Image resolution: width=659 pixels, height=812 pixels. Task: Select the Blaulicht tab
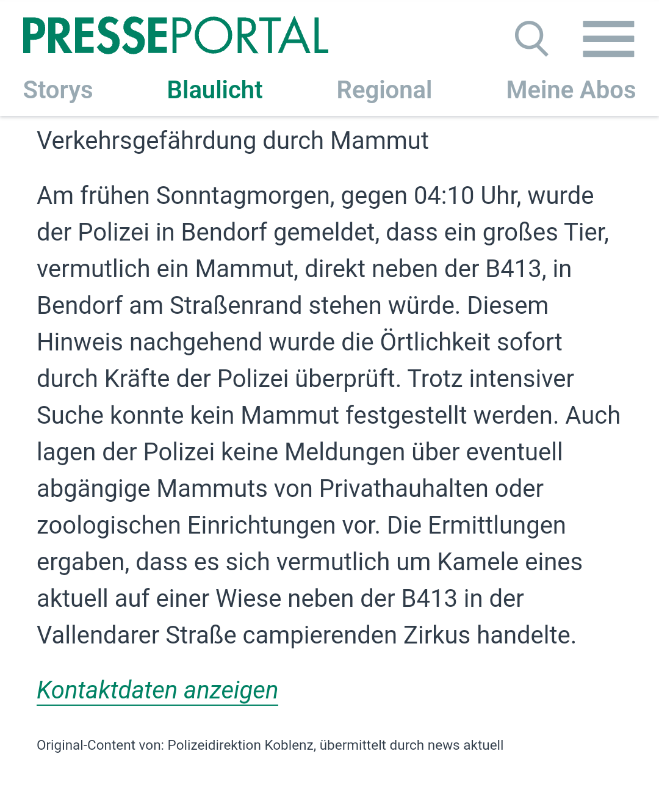pyautogui.click(x=215, y=90)
